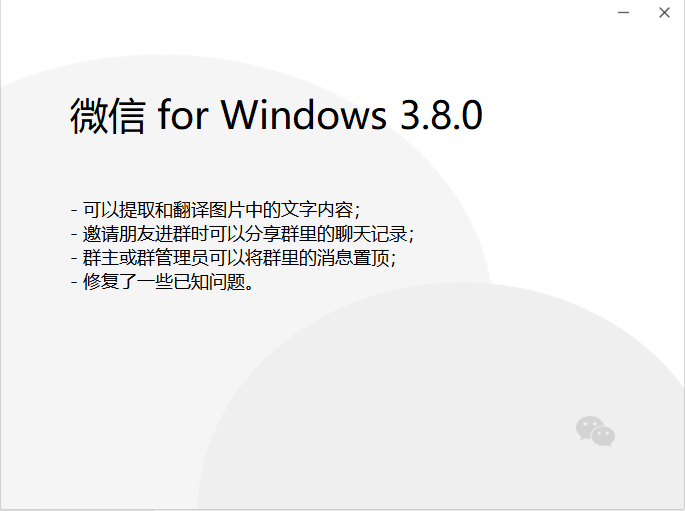
Task: Click the words 邀请朋友 in second note
Action: coord(119,234)
